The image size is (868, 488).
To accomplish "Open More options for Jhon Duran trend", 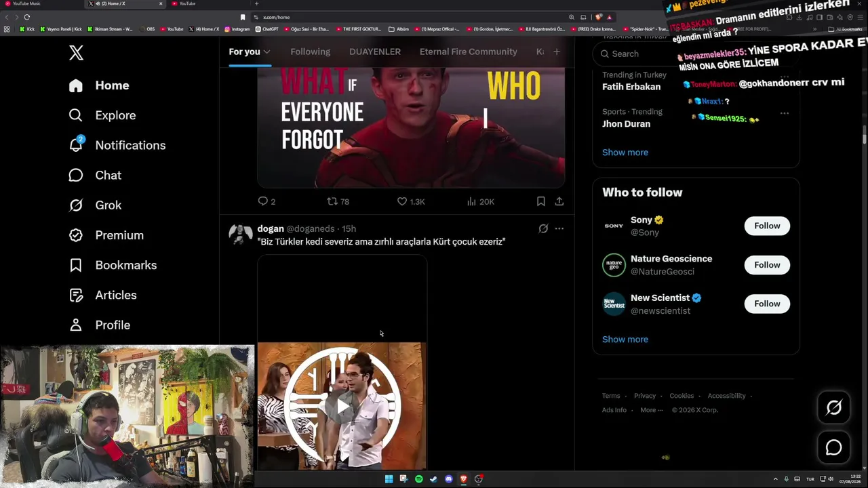I will coord(785,113).
